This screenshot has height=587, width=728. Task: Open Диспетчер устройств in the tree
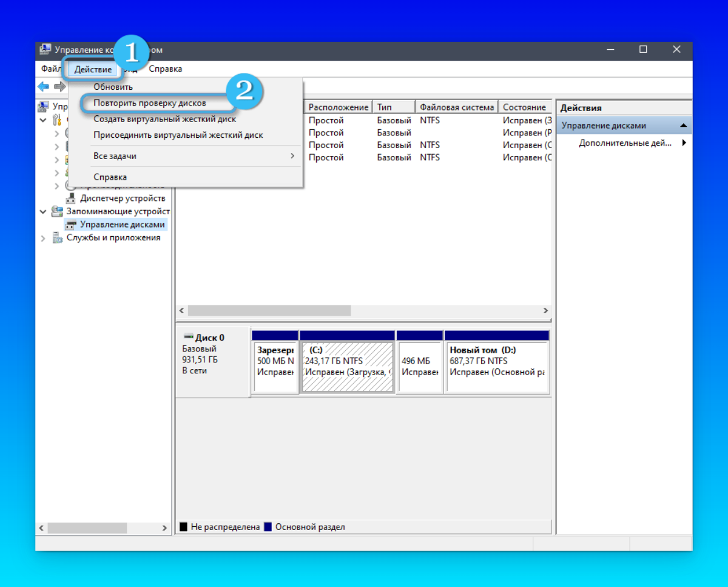123,198
